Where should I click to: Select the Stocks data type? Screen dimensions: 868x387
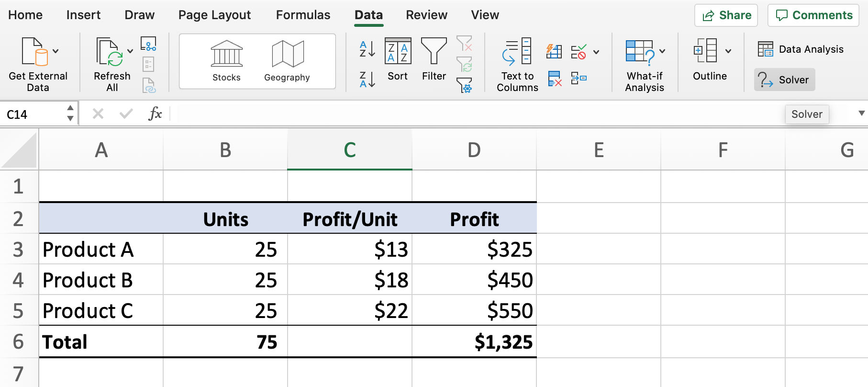click(x=226, y=61)
